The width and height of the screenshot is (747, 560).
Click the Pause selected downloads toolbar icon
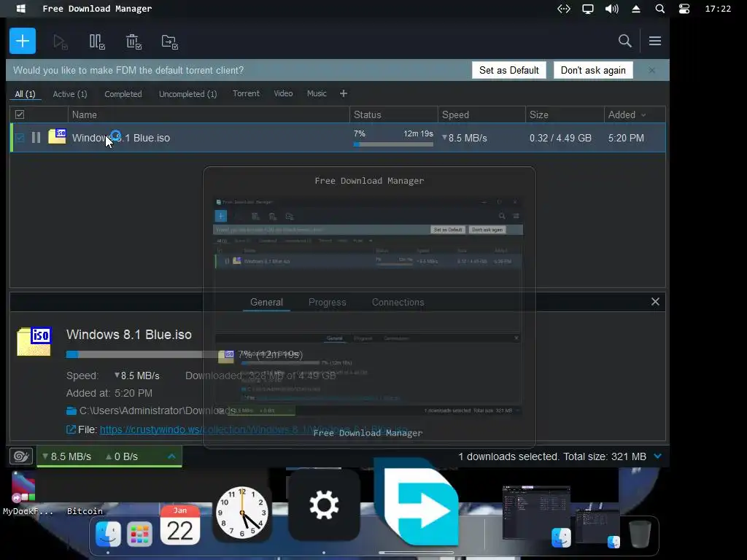pyautogui.click(x=97, y=42)
